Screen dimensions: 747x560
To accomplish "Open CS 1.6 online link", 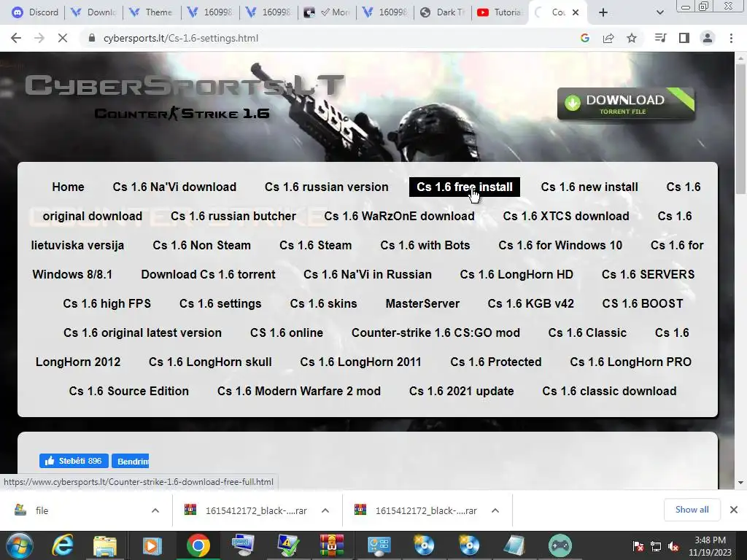I will [286, 332].
